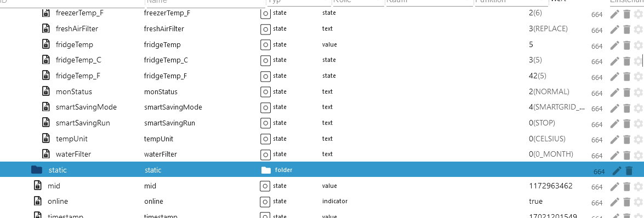This screenshot has height=218, width=644.
Task: Edit the smartSavingRun object
Action: 614,124
